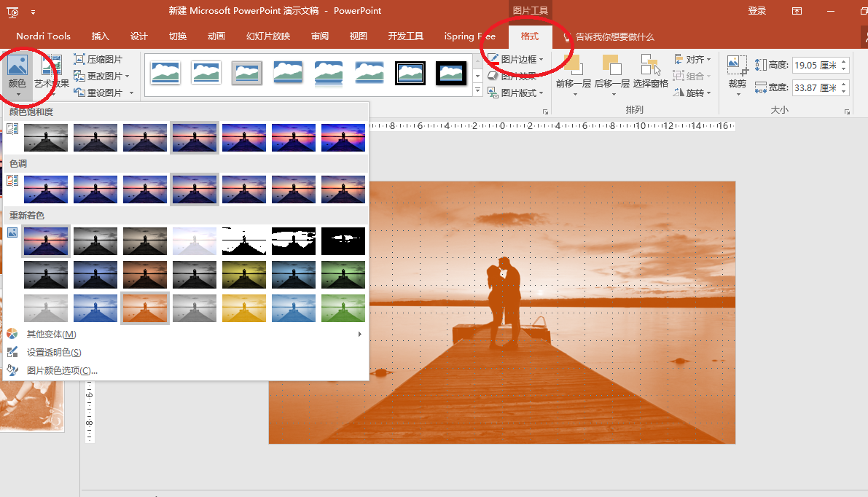
Task: Choose 设置透明色 set transparent color
Action: point(186,353)
